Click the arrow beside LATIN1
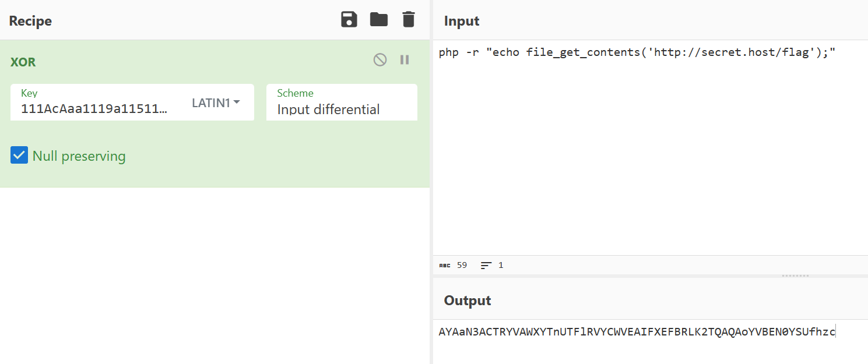Screen dimensions: 868x364 (237, 103)
